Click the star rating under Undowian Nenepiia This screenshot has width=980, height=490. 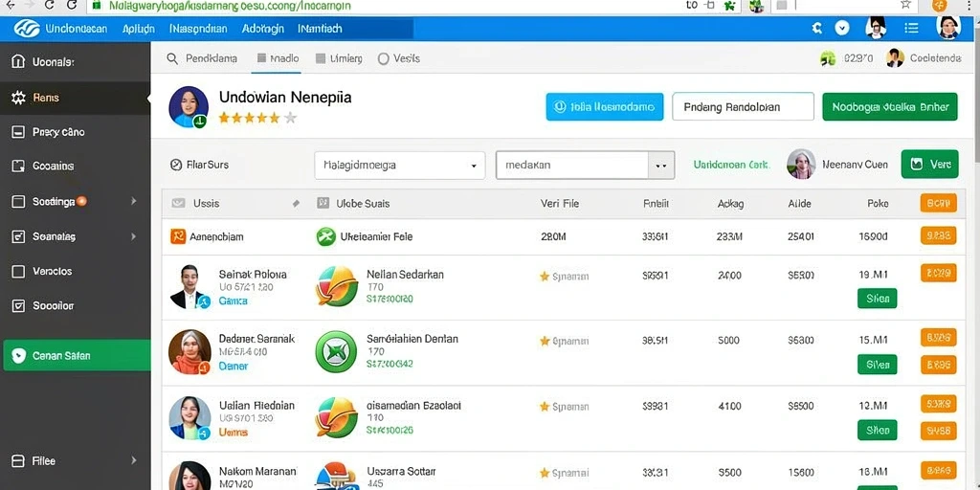[x=256, y=118]
